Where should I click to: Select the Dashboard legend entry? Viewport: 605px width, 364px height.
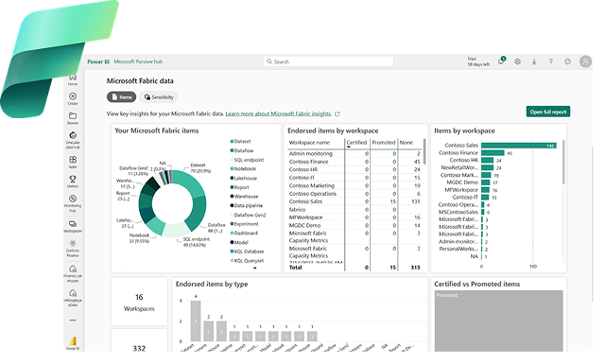point(244,234)
